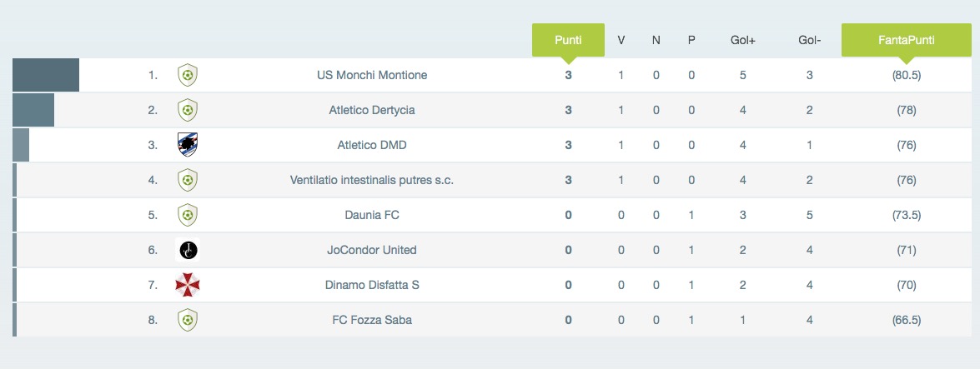Viewport: 980px width, 369px height.
Task: Sort by Gol+ column header
Action: click(x=743, y=40)
